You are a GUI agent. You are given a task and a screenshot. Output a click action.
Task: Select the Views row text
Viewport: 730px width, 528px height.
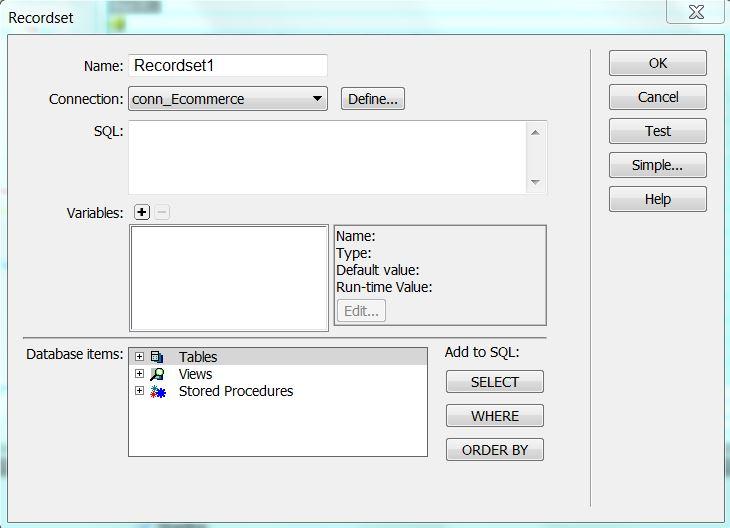[x=195, y=374]
